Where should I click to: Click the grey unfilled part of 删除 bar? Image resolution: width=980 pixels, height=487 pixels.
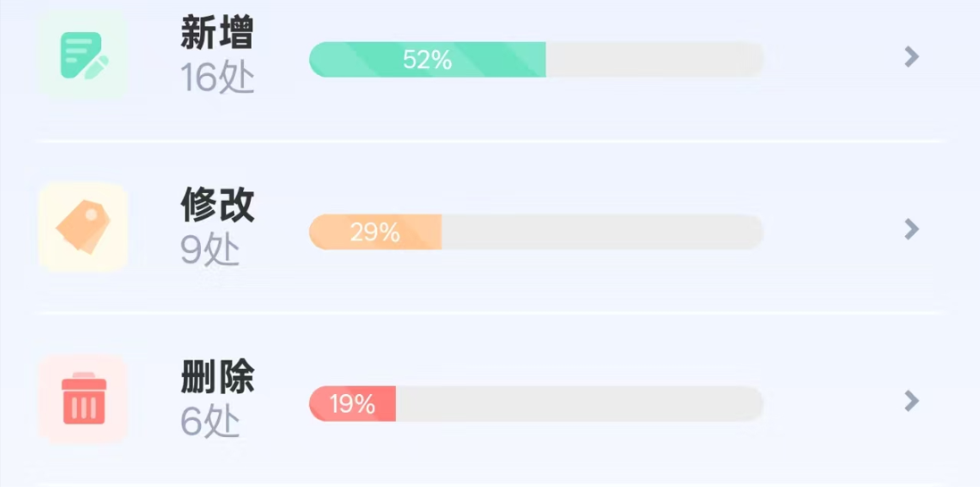coord(579,404)
